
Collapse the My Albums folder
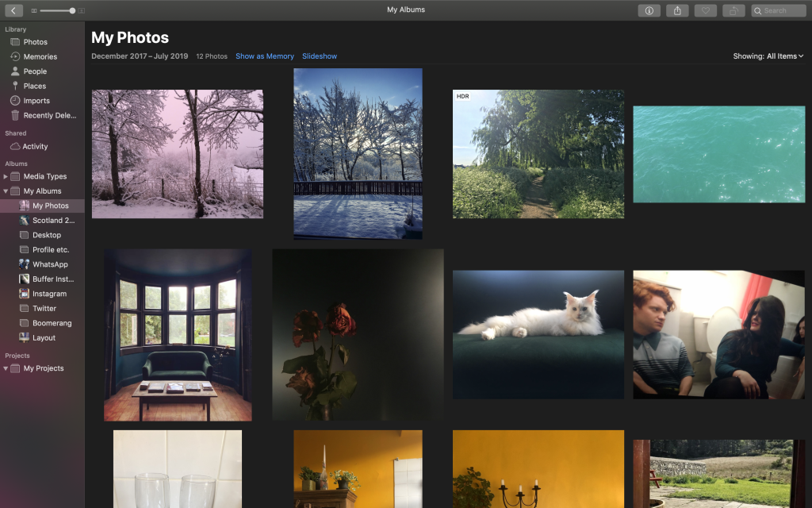[6, 191]
